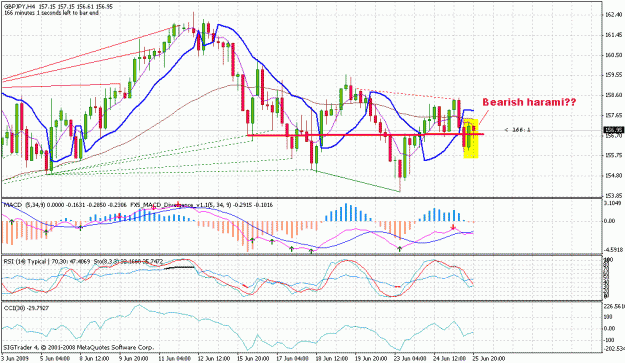Image resolution: width=625 pixels, height=363 pixels.
Task: Click the '17 Jun 04:00' time axis label
Action: pos(293,358)
